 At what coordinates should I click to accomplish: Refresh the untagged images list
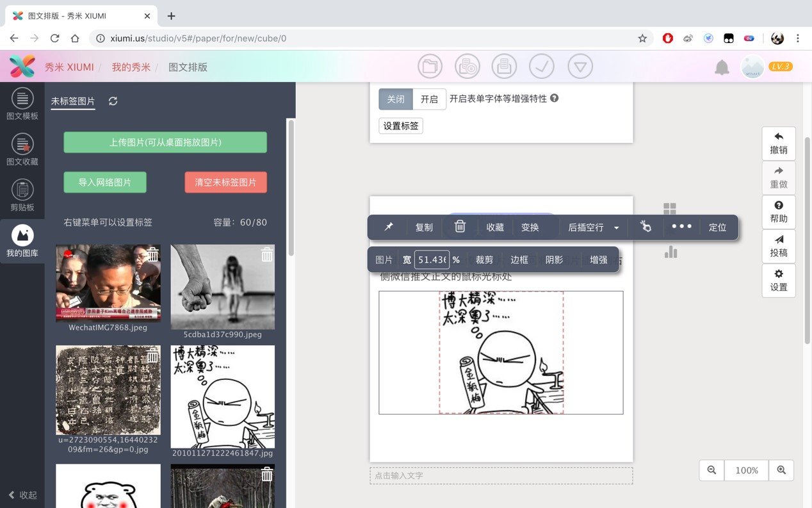click(x=113, y=101)
